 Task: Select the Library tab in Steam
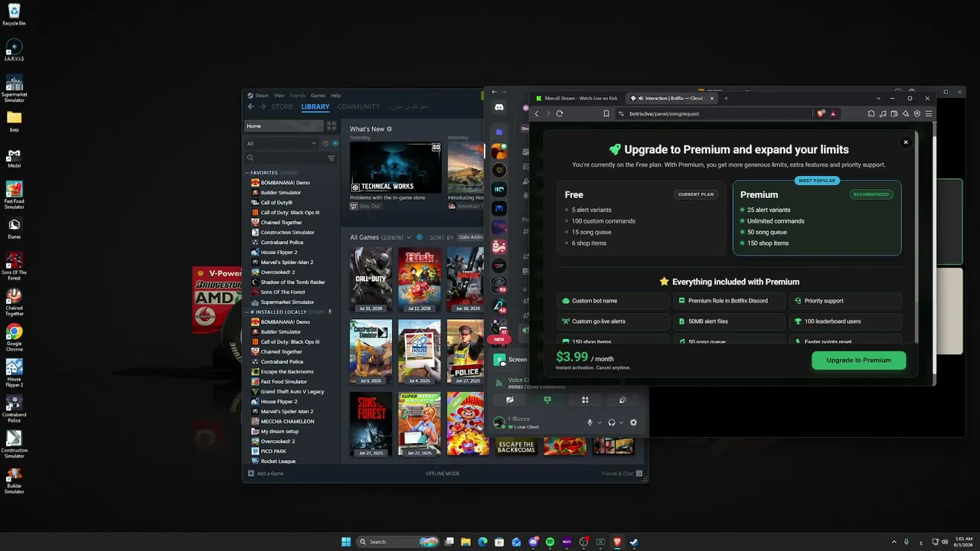[x=315, y=107]
